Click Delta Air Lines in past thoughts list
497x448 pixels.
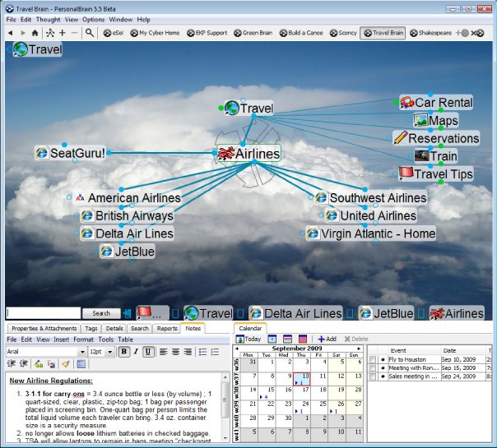(296, 313)
